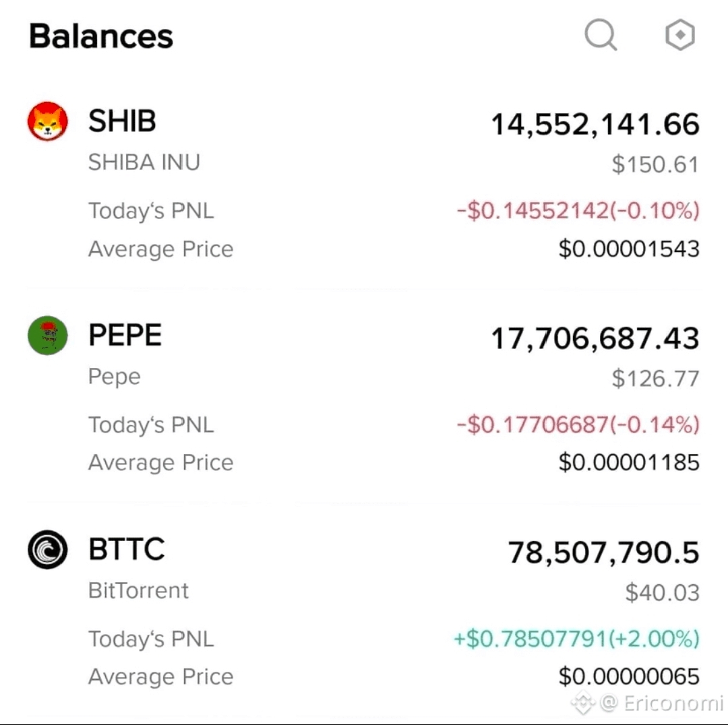Tap the SHIB coin logo

(47, 121)
